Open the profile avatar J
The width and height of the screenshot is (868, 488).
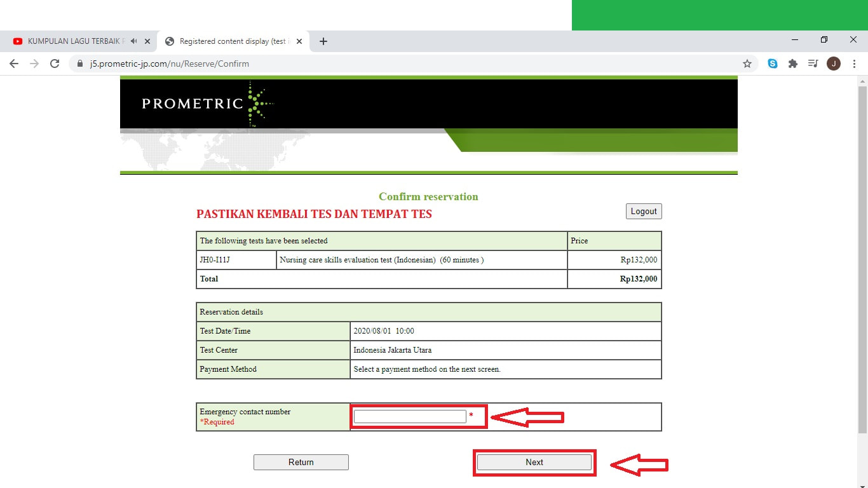(x=834, y=64)
